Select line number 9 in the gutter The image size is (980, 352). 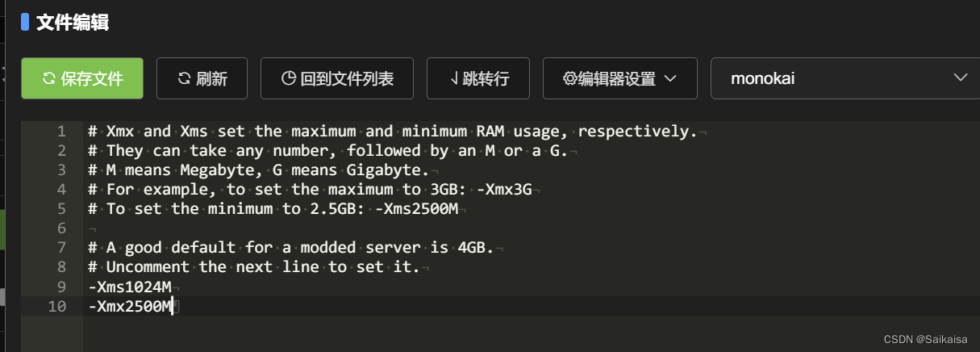[x=62, y=286]
